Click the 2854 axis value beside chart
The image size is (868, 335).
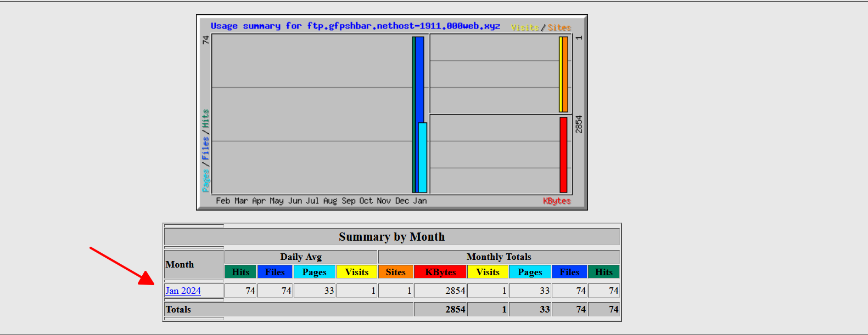(x=579, y=124)
